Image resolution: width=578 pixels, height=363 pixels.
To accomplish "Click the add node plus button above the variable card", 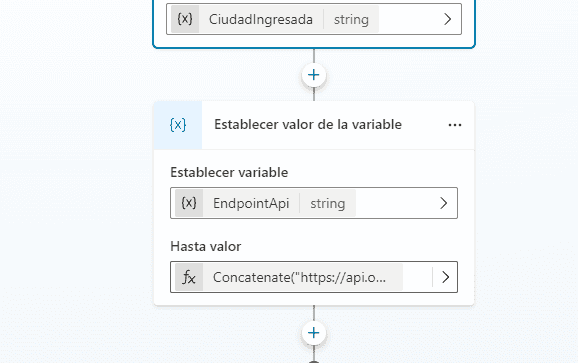I will [x=314, y=75].
